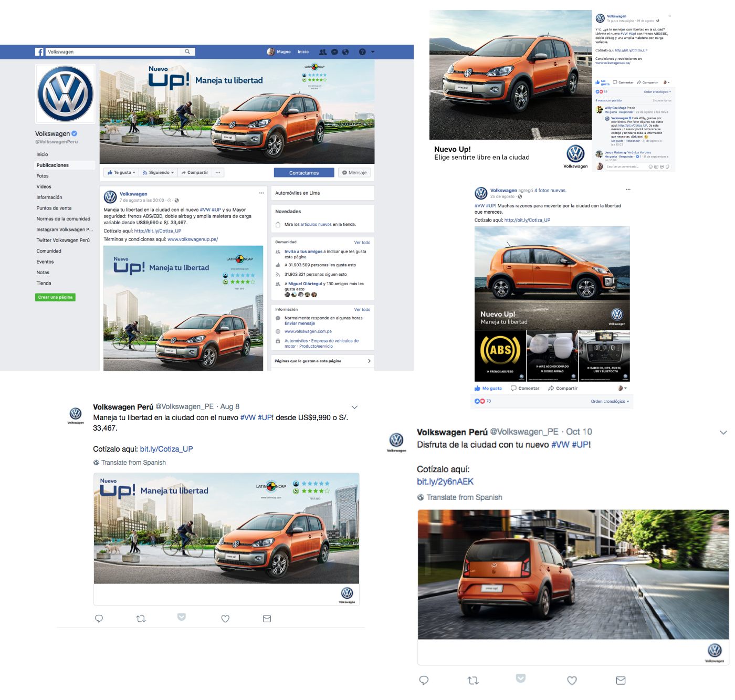Click the envelope message icon under Oct 10 tweet
The height and width of the screenshot is (700, 735).
pyautogui.click(x=621, y=680)
